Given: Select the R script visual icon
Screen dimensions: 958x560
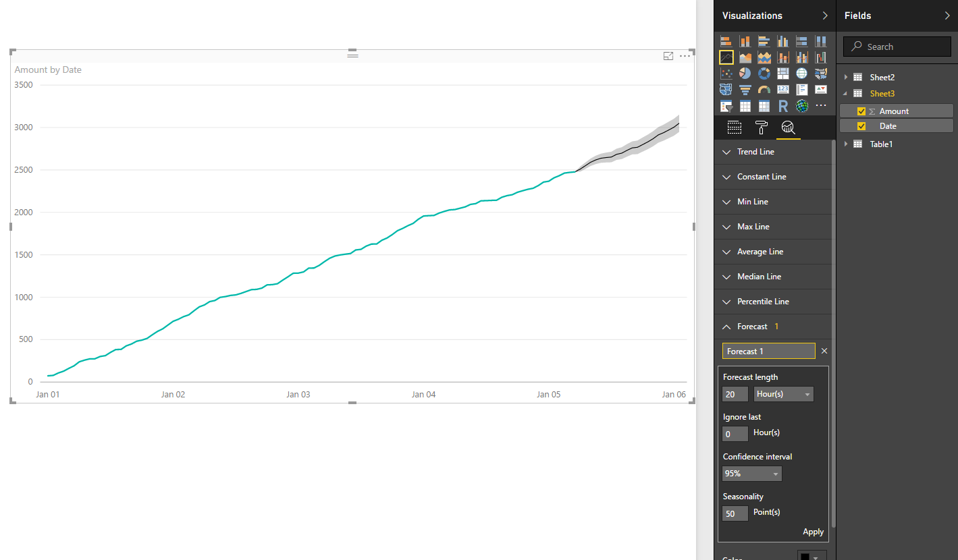Looking at the screenshot, I should 783,106.
